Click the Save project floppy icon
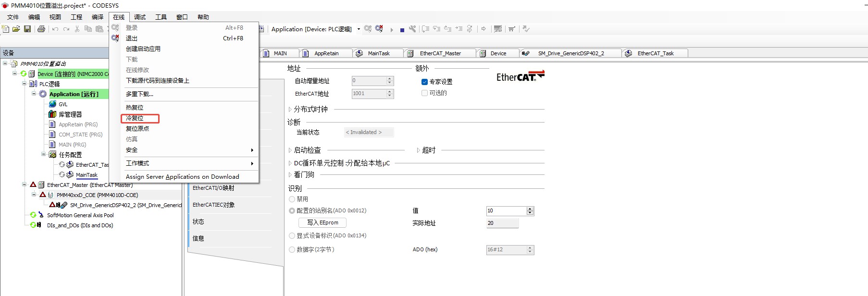 (x=27, y=29)
